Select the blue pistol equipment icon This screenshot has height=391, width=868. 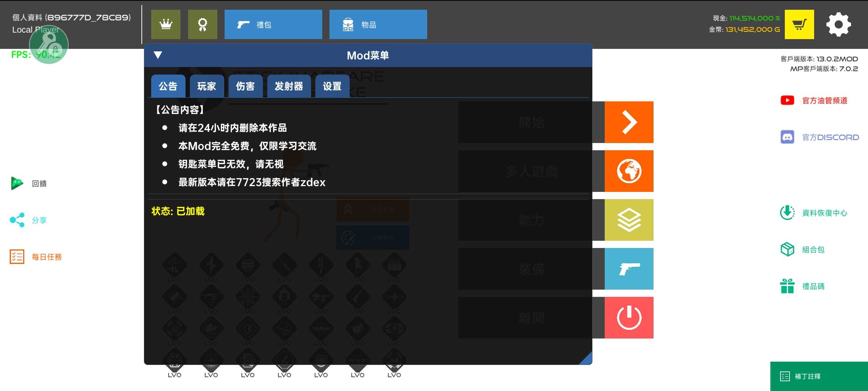[629, 269]
